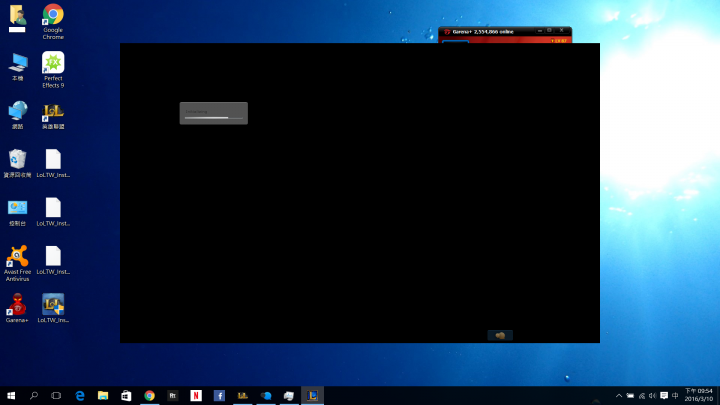
Task: Open the Windows Store taskbar icon
Action: tap(126, 395)
